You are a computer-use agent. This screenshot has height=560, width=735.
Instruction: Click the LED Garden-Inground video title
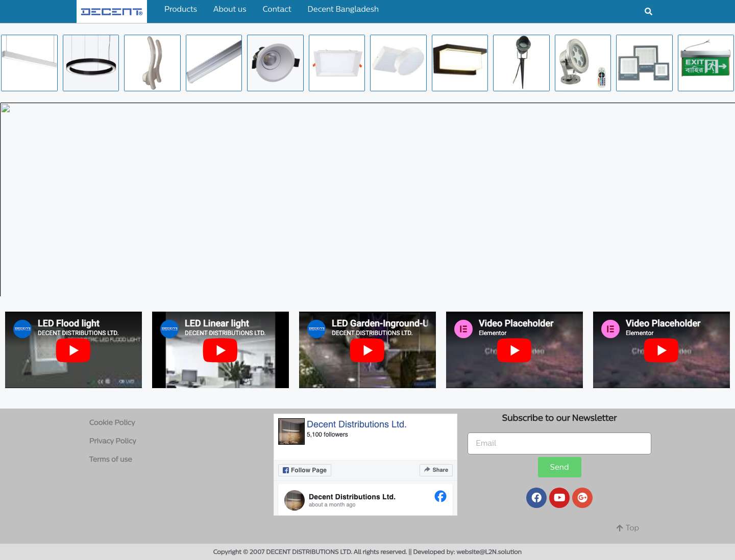(380, 323)
